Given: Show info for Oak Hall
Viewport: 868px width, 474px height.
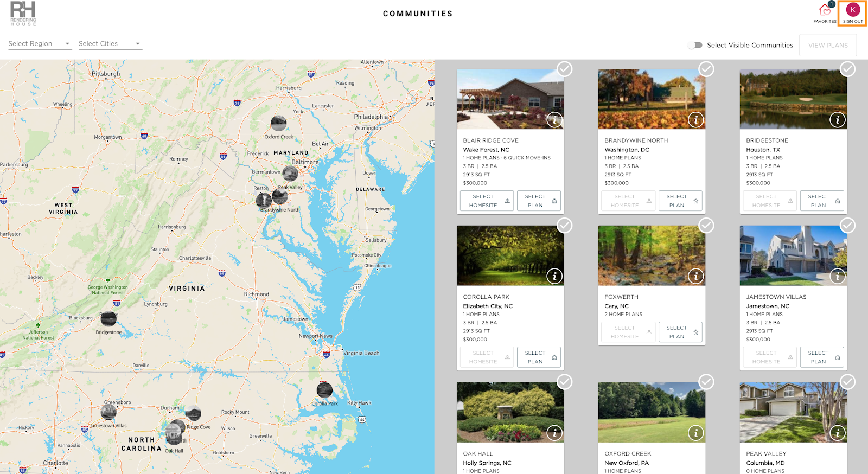Looking at the screenshot, I should click(x=554, y=433).
